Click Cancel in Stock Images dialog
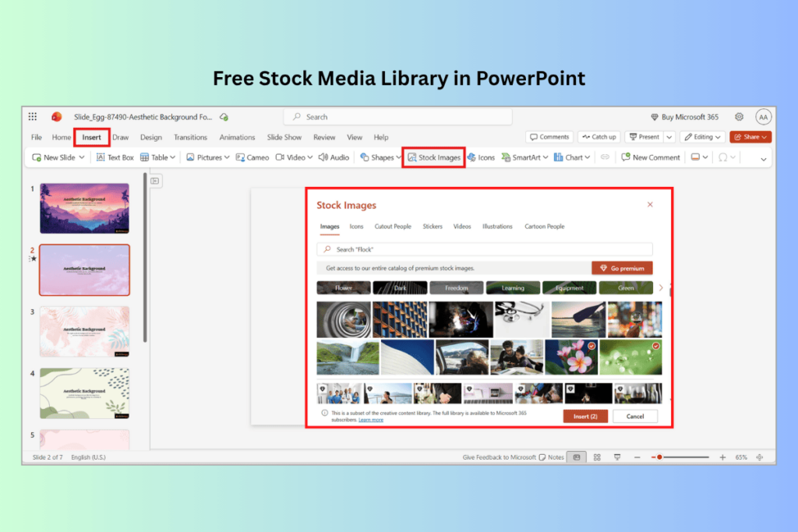 (x=635, y=416)
